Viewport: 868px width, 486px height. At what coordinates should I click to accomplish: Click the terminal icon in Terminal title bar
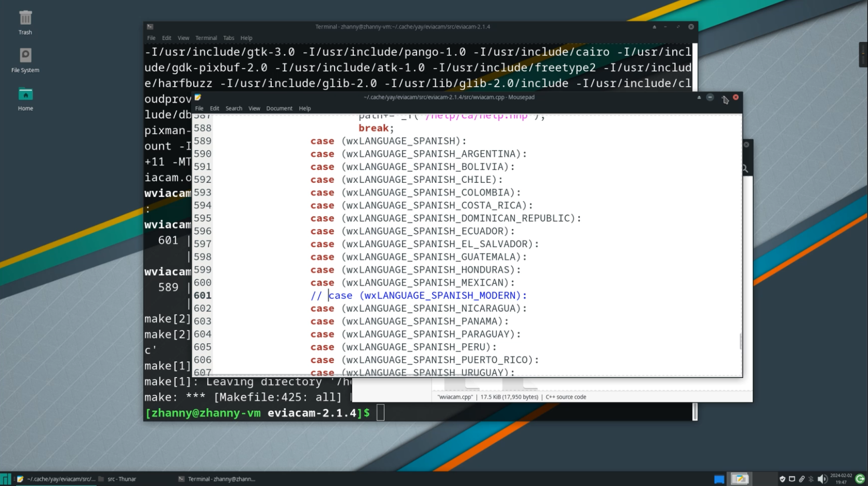click(x=150, y=26)
